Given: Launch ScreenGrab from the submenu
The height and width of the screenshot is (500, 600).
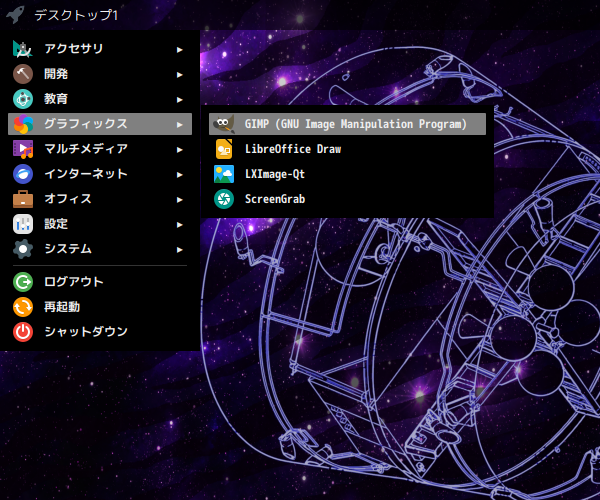Looking at the screenshot, I should pos(347,199).
